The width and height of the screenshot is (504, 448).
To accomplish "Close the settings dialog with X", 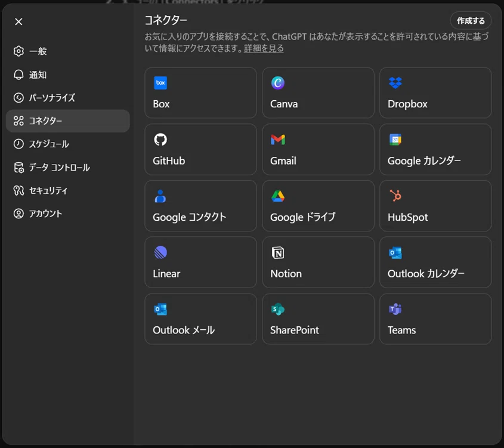I will [x=18, y=21].
